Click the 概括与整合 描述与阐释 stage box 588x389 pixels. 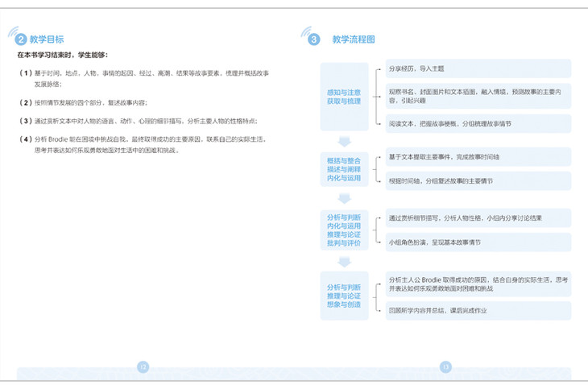(x=344, y=167)
